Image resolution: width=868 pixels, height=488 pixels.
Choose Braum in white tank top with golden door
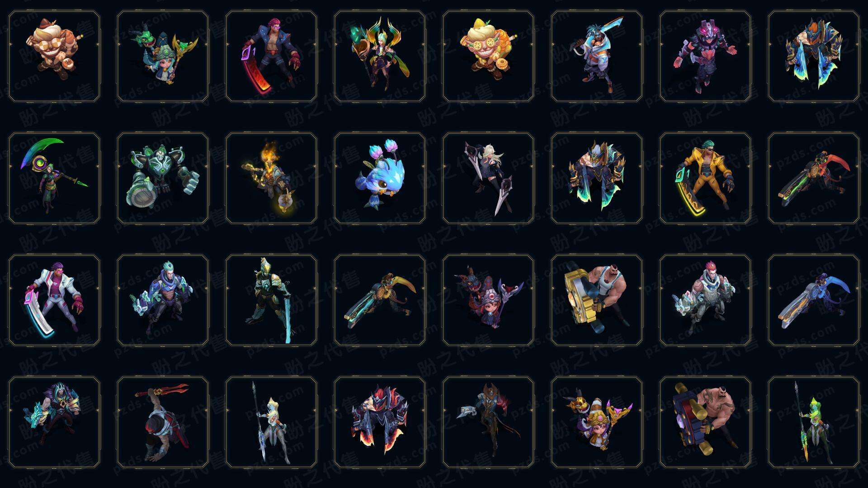[x=597, y=300]
